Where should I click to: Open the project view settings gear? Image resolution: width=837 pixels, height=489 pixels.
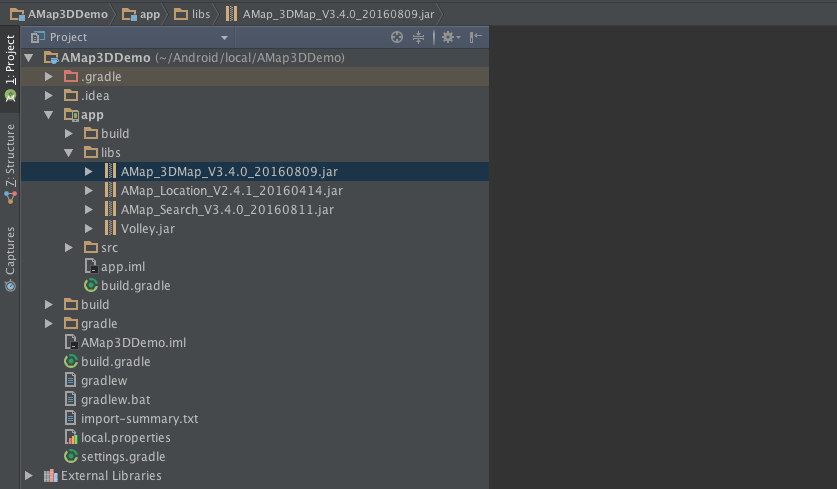coord(451,37)
